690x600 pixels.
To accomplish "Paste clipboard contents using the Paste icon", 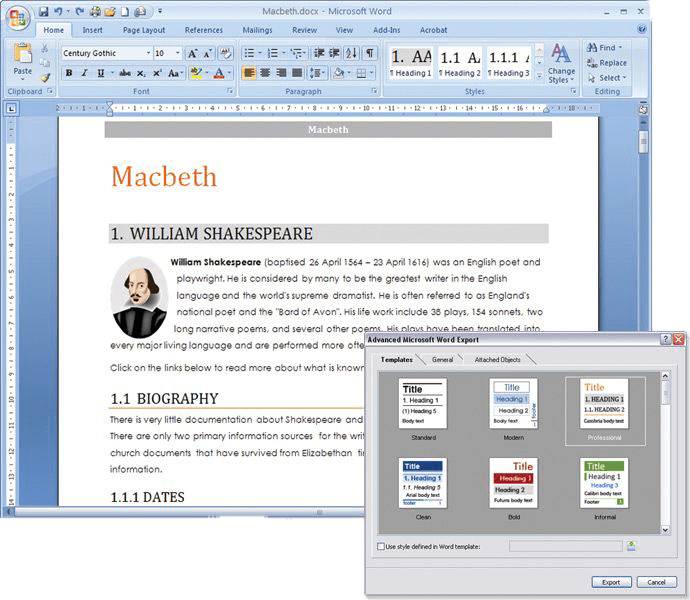I will point(22,53).
